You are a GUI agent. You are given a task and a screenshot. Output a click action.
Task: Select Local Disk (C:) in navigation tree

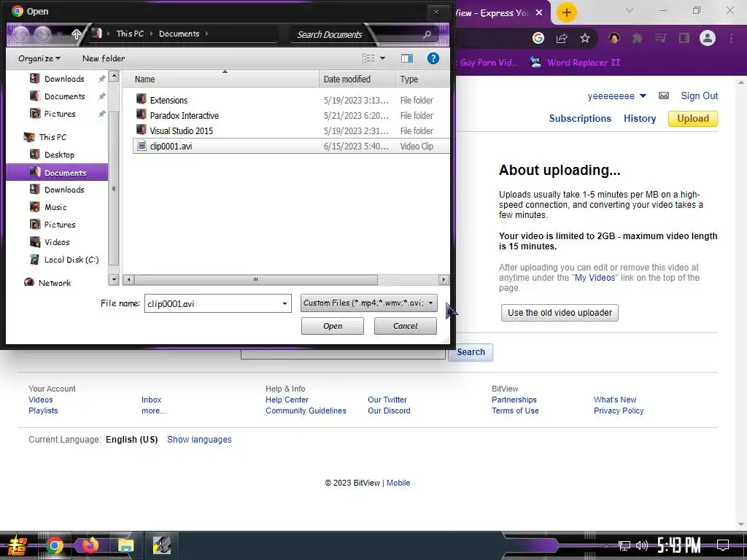71,260
